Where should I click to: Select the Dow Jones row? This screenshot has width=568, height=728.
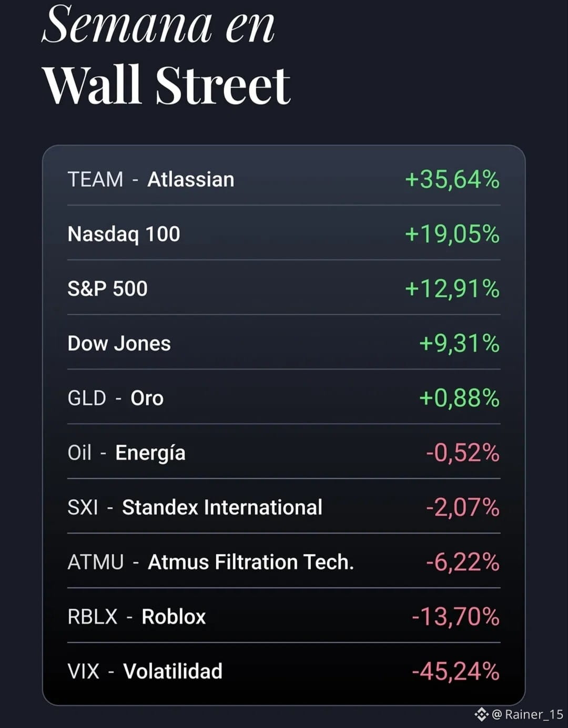click(284, 343)
